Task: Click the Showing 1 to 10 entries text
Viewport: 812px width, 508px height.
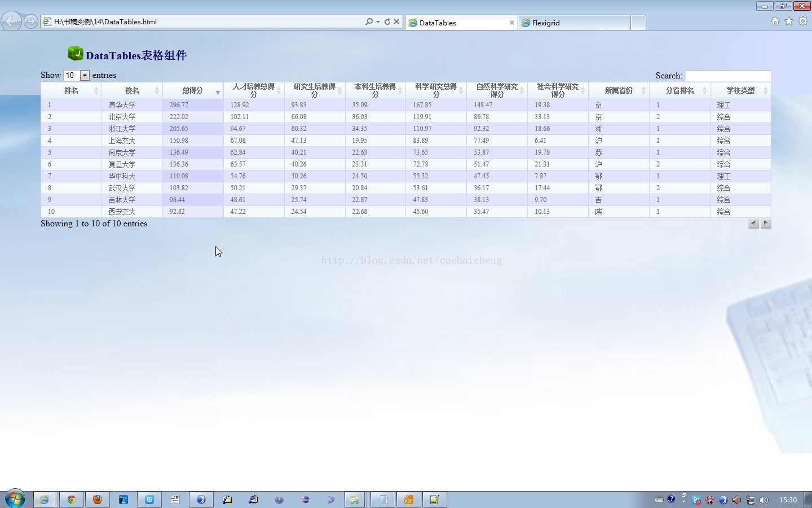Action: point(94,224)
